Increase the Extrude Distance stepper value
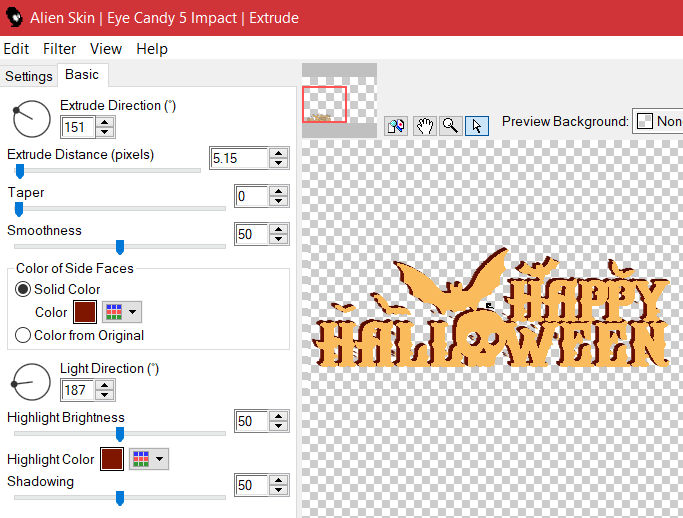 [x=278, y=153]
